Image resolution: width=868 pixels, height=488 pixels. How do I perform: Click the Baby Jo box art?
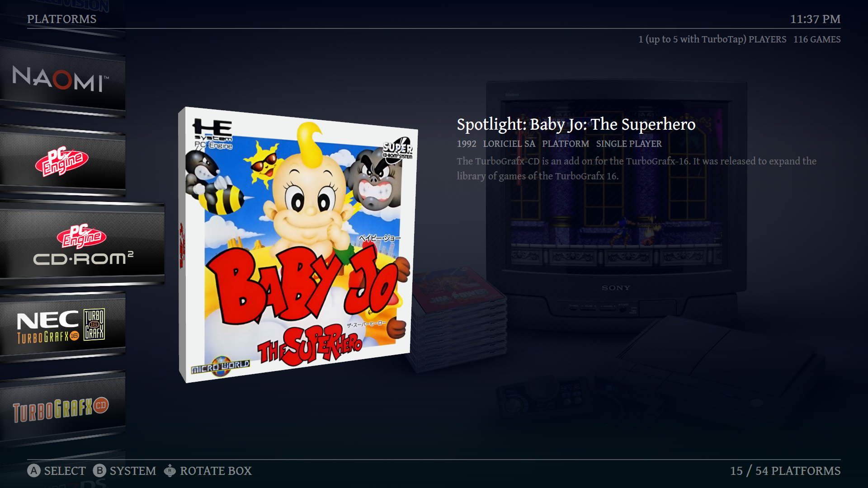point(297,244)
